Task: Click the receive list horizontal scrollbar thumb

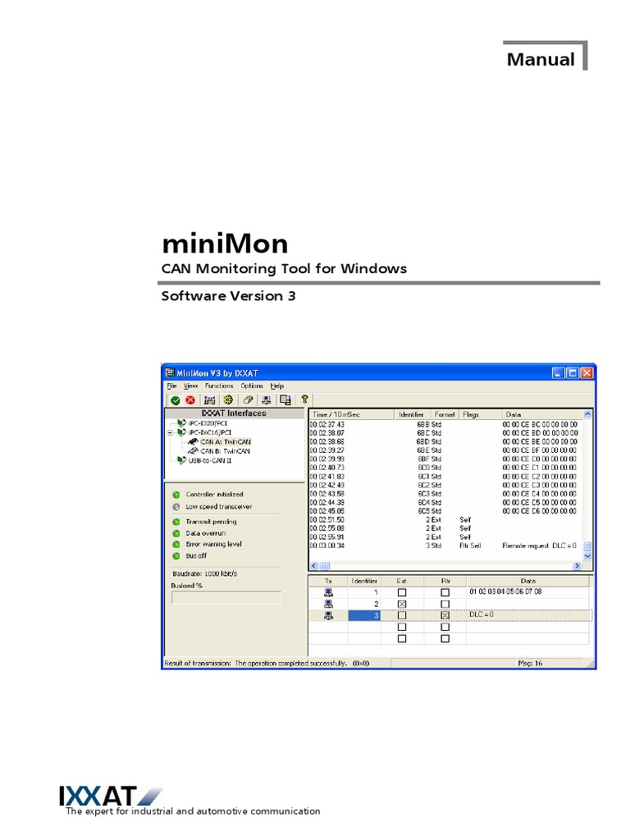Action: [325, 566]
